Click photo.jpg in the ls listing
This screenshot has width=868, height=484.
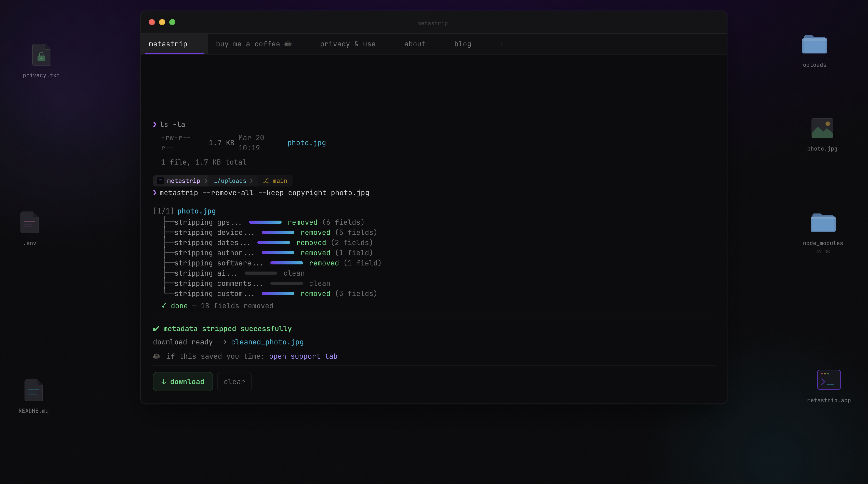(x=307, y=143)
